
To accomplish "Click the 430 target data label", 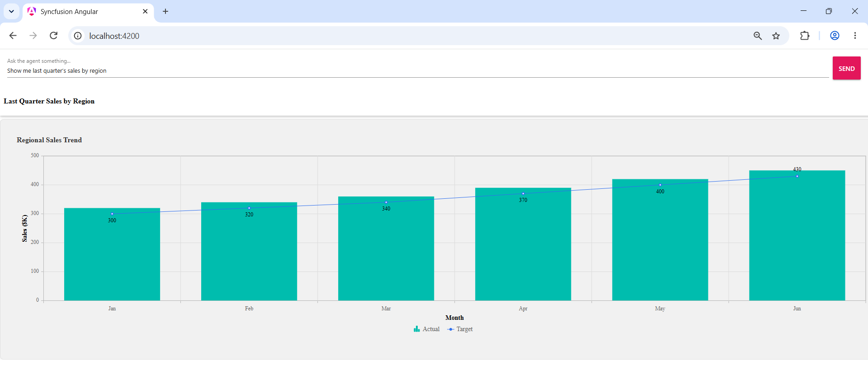I will [x=797, y=169].
